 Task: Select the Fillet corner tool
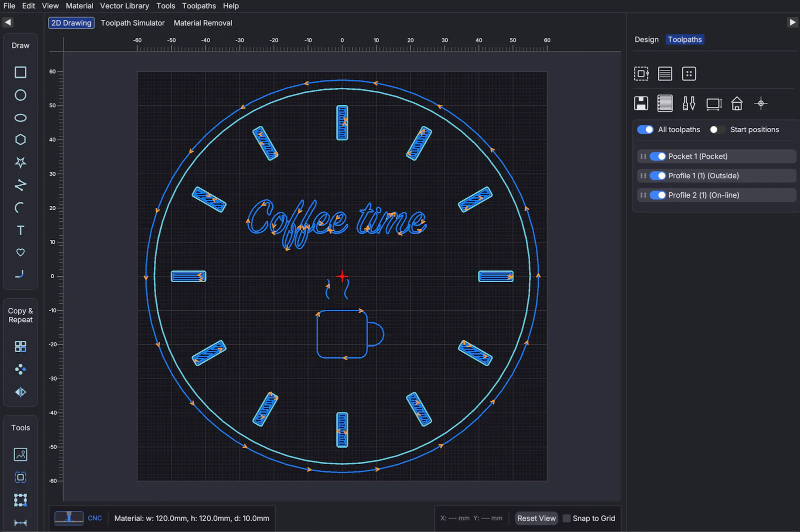click(x=20, y=274)
